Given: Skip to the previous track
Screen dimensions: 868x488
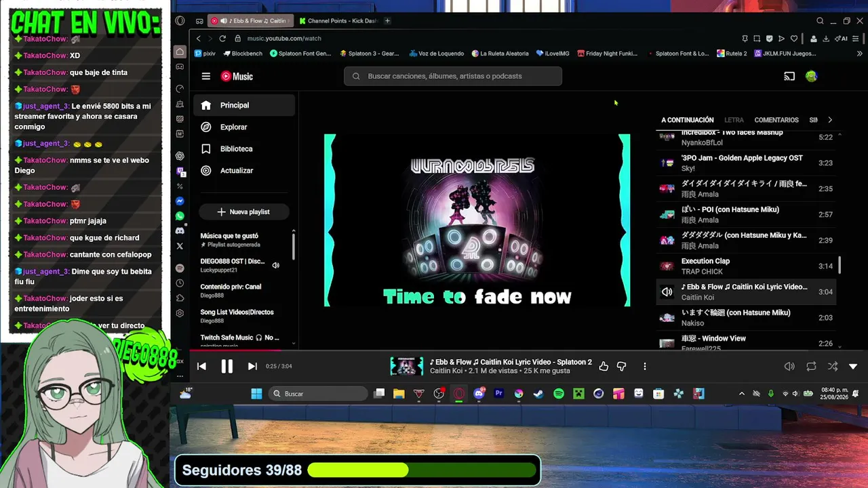Looking at the screenshot, I should click(x=201, y=366).
